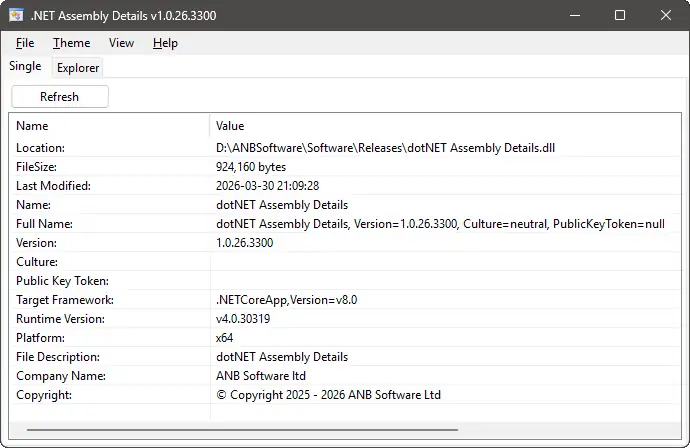Select the value v4.0.30319
Screen dimensions: 690x448
point(243,319)
